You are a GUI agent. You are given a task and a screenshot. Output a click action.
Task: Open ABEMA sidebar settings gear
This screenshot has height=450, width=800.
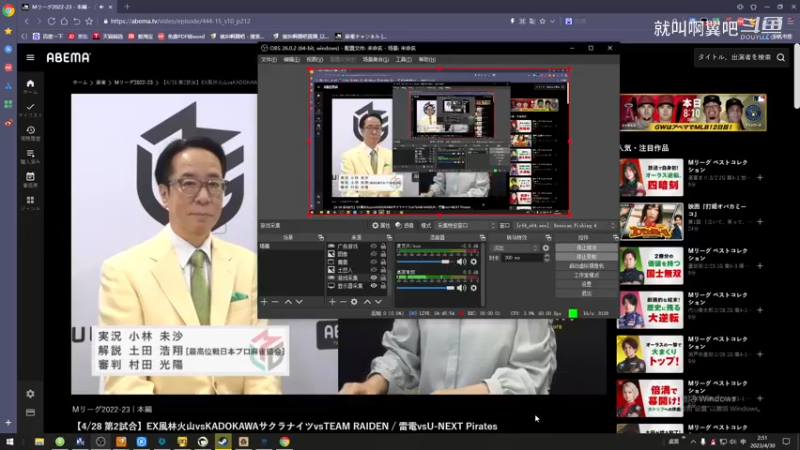coord(30,394)
